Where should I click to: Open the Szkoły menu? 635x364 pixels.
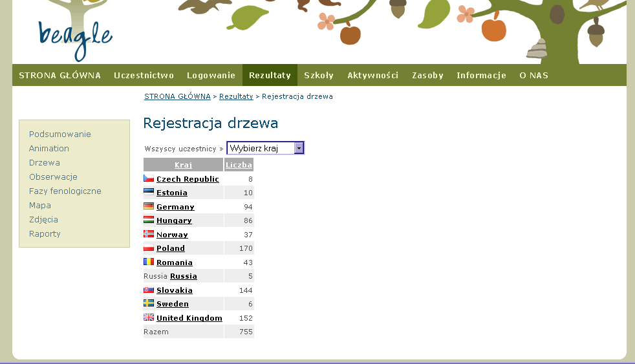[319, 75]
